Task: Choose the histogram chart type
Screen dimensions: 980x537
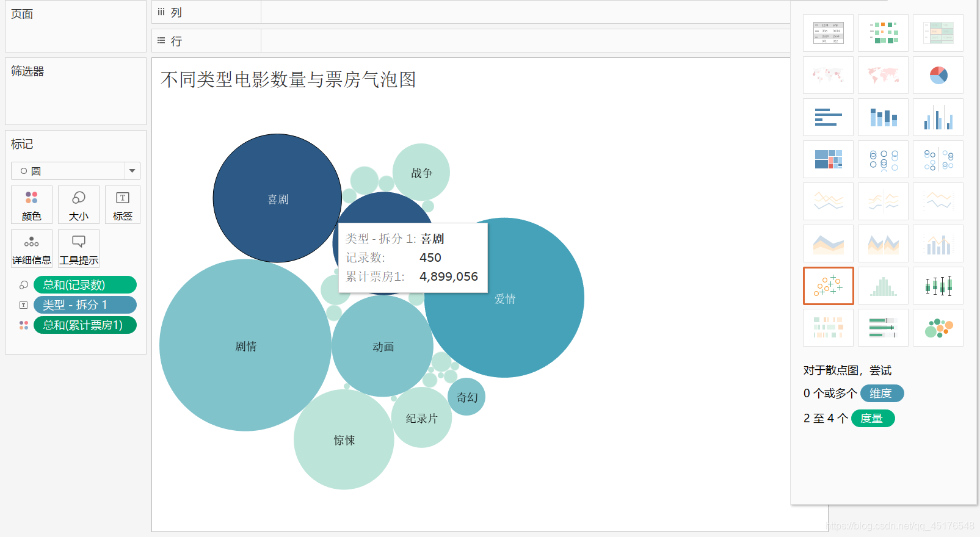Action: (x=883, y=286)
